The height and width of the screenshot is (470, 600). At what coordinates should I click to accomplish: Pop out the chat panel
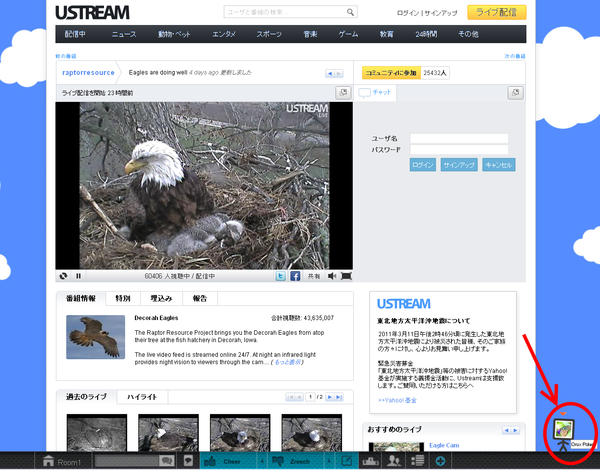[x=515, y=93]
